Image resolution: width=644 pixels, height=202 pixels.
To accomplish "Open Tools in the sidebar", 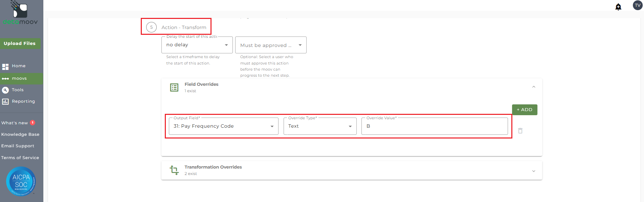I will point(18,90).
